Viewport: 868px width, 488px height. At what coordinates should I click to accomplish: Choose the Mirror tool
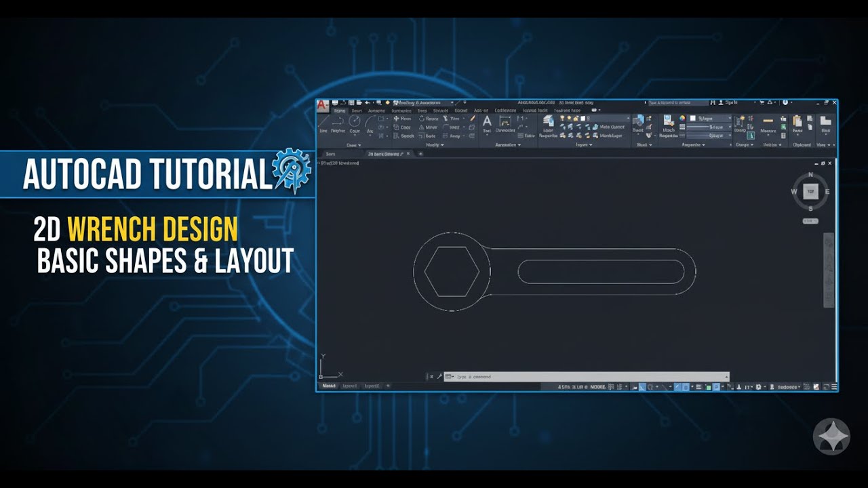pos(429,127)
